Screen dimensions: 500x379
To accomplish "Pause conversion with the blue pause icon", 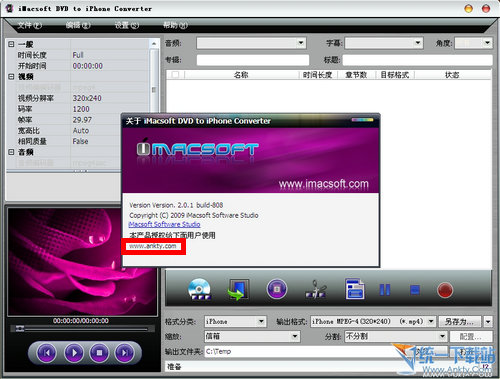I will [x=385, y=290].
